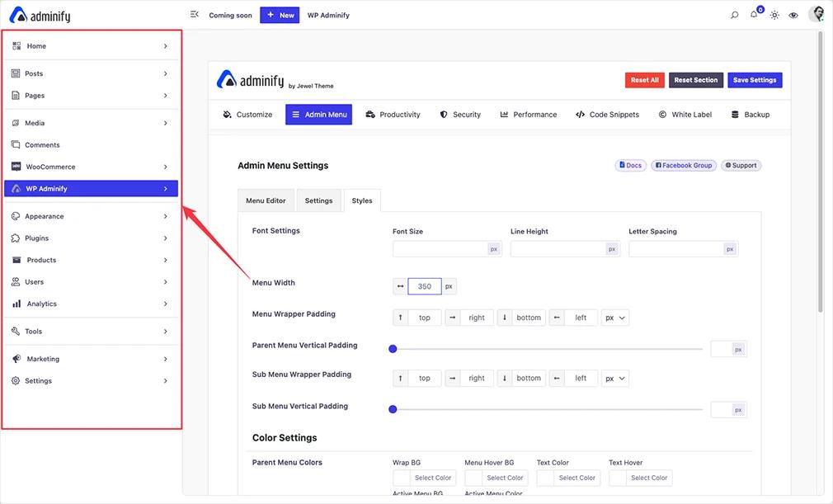Expand Home menu chevron
Image resolution: width=833 pixels, height=504 pixels.
point(166,46)
